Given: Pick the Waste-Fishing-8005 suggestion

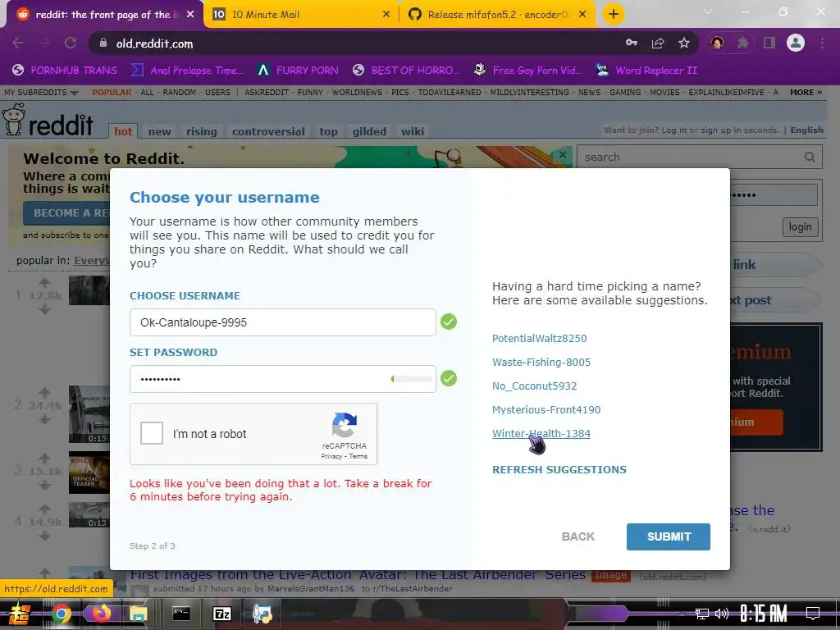Looking at the screenshot, I should [x=541, y=362].
